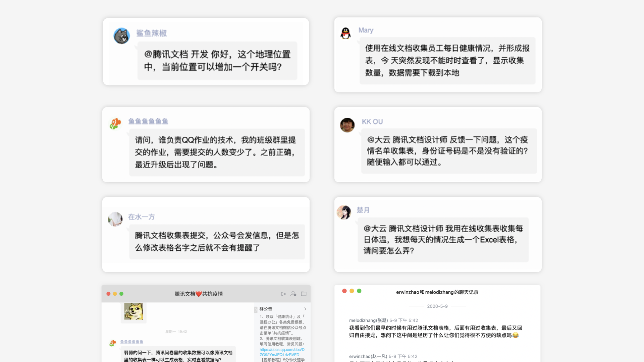Screen dimensions: 644x362
Task: Click the yellow minimize button on 腾讯文档 group window
Action: 115,294
